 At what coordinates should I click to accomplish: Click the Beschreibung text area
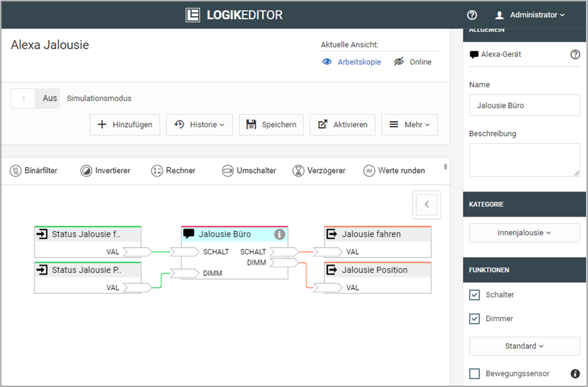524,160
